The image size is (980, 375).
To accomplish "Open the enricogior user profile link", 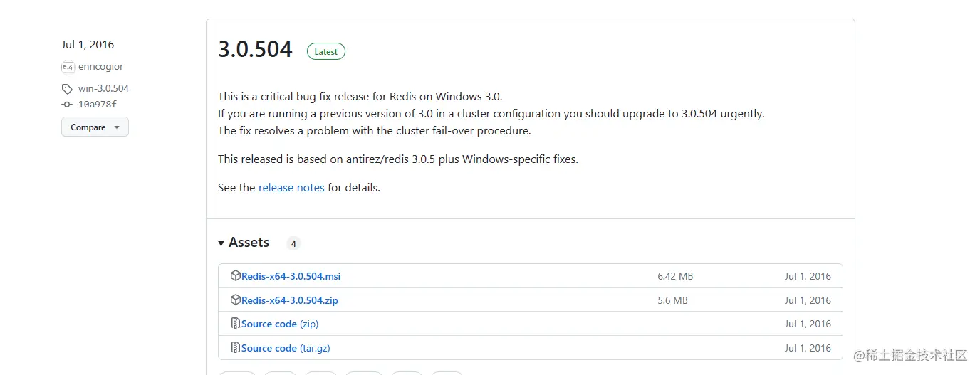I will click(100, 67).
